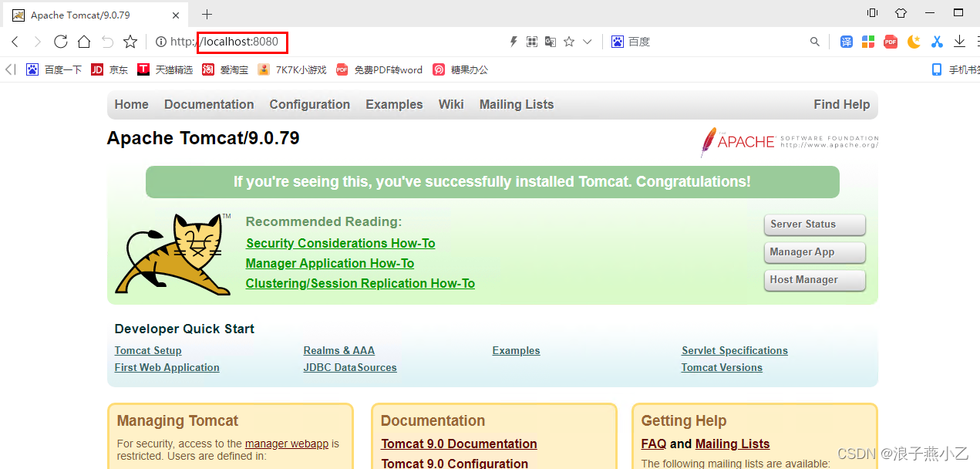
Task: Open Security Considerations How-To link
Action: point(341,243)
